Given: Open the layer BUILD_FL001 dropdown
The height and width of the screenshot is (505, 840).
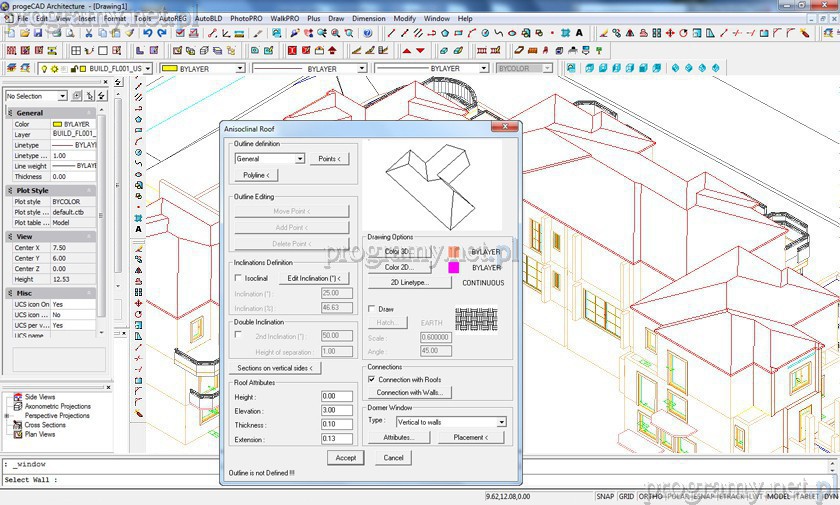Looking at the screenshot, I should point(151,69).
